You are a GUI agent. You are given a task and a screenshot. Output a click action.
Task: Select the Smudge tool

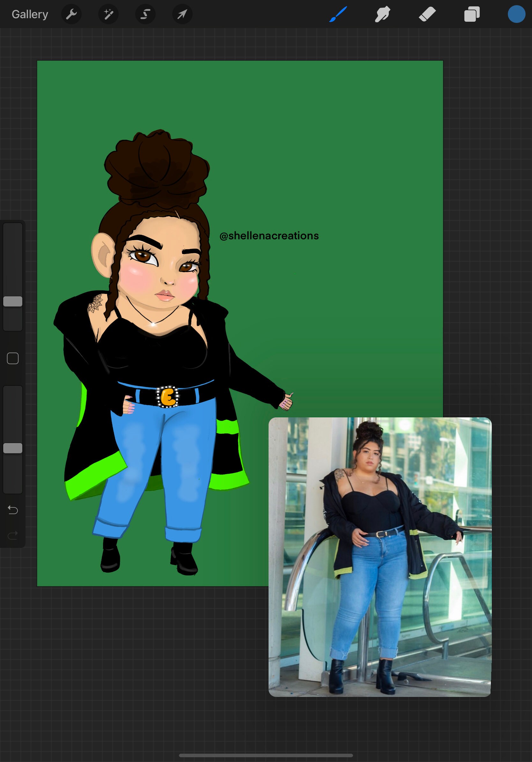382,14
